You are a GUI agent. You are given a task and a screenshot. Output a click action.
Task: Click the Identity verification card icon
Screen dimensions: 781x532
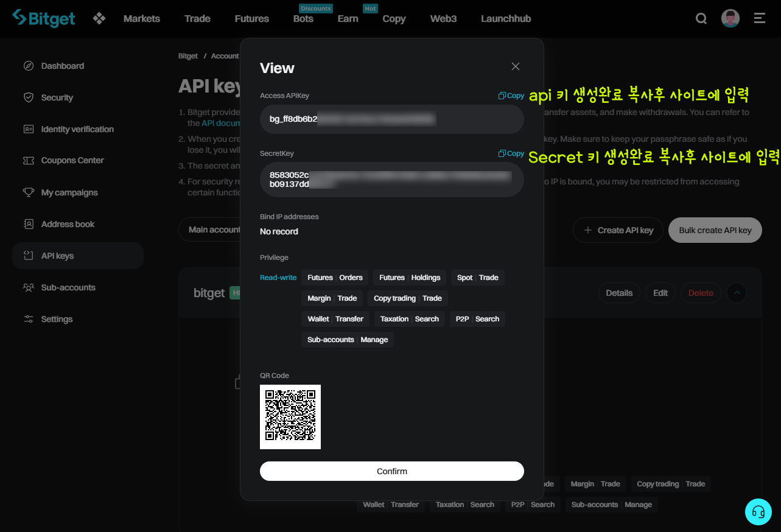[29, 129]
